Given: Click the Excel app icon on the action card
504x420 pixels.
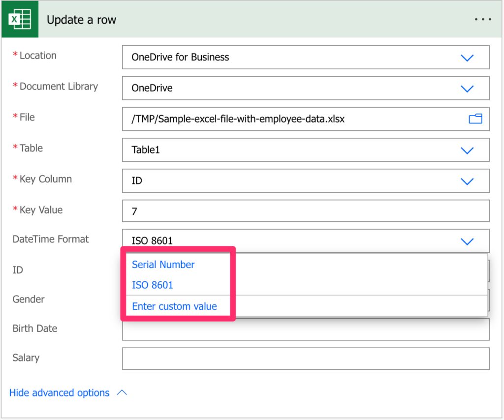Looking at the screenshot, I should [x=20, y=19].
